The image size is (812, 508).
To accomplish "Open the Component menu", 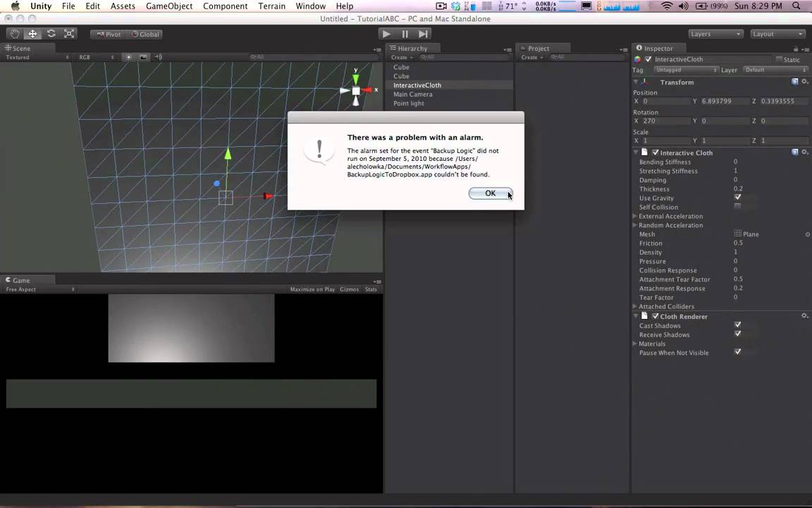I will click(x=226, y=6).
